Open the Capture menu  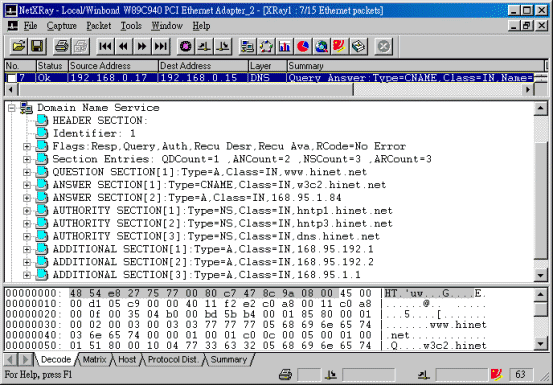coord(62,26)
